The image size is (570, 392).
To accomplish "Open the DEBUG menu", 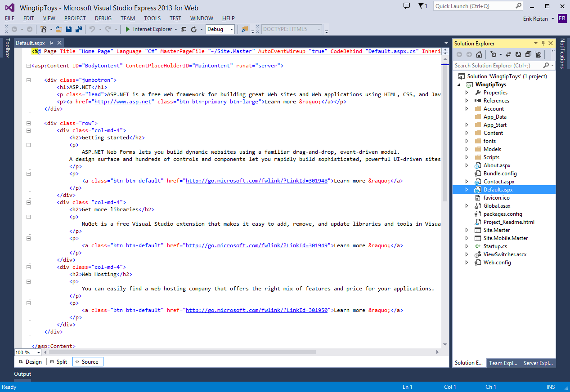I will [103, 18].
